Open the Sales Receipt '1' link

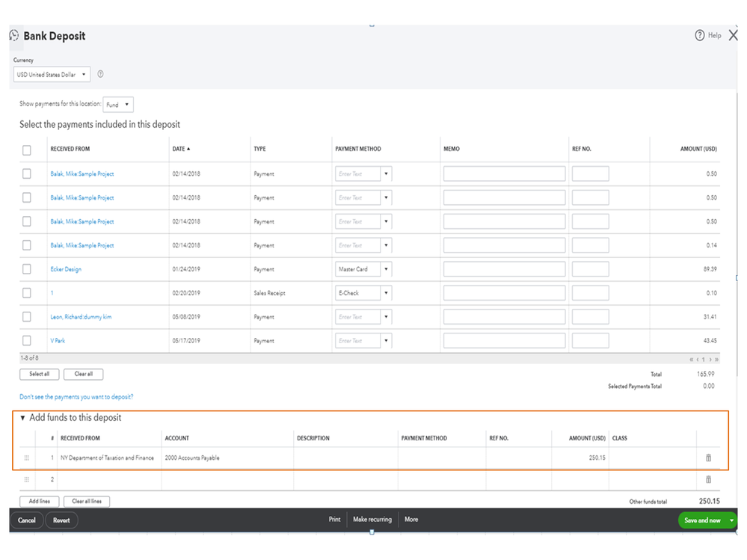(52, 293)
